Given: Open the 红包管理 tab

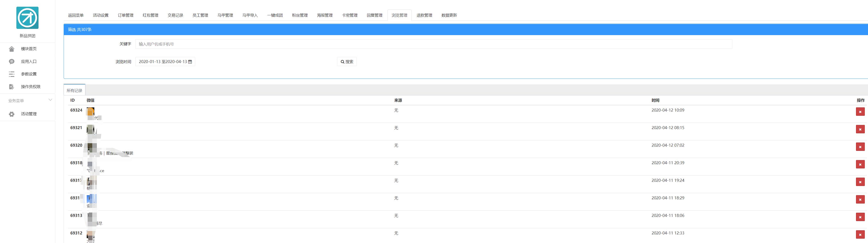Looking at the screenshot, I should pos(150,15).
